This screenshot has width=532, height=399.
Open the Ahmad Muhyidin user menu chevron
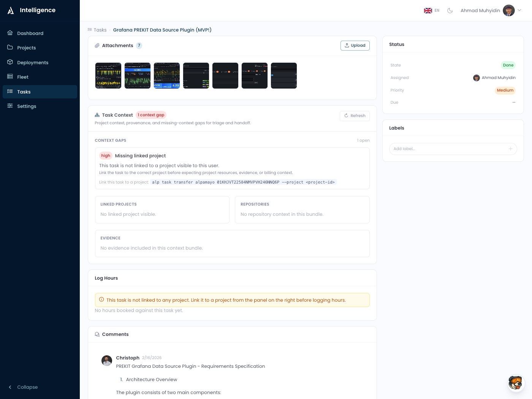(x=519, y=10)
